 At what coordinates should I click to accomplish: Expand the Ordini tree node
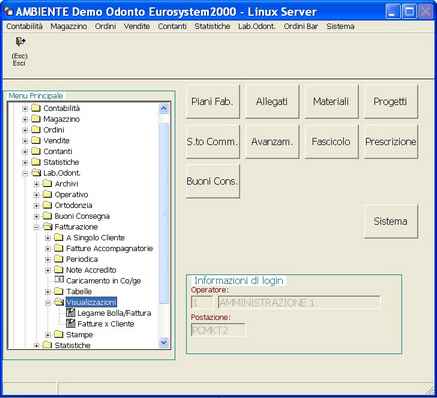pyautogui.click(x=25, y=130)
